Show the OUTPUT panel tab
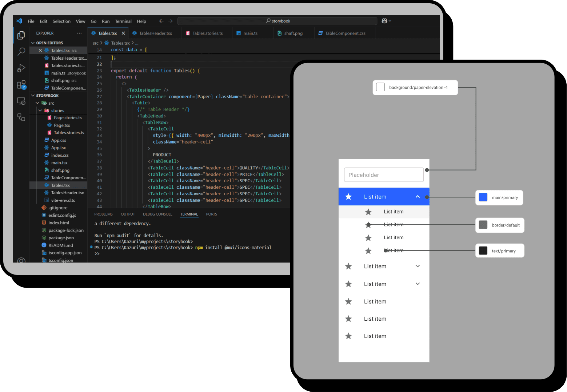The height and width of the screenshot is (392, 567). (x=128, y=214)
